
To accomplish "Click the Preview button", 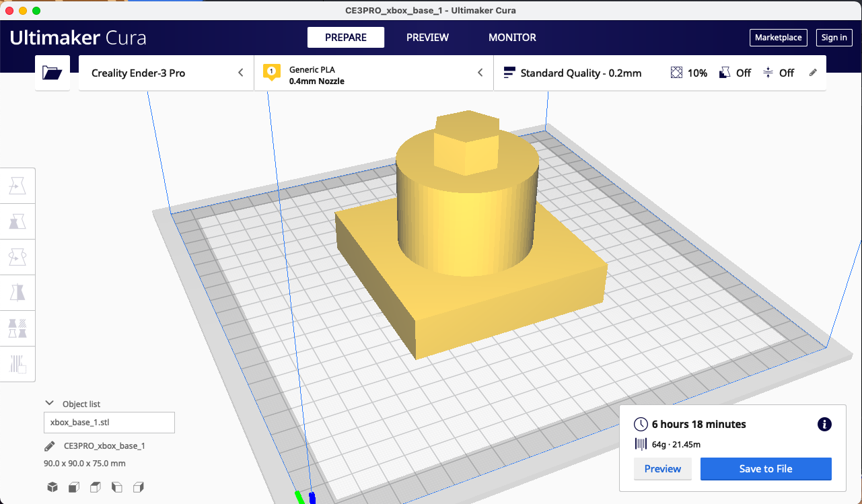I will pos(663,469).
